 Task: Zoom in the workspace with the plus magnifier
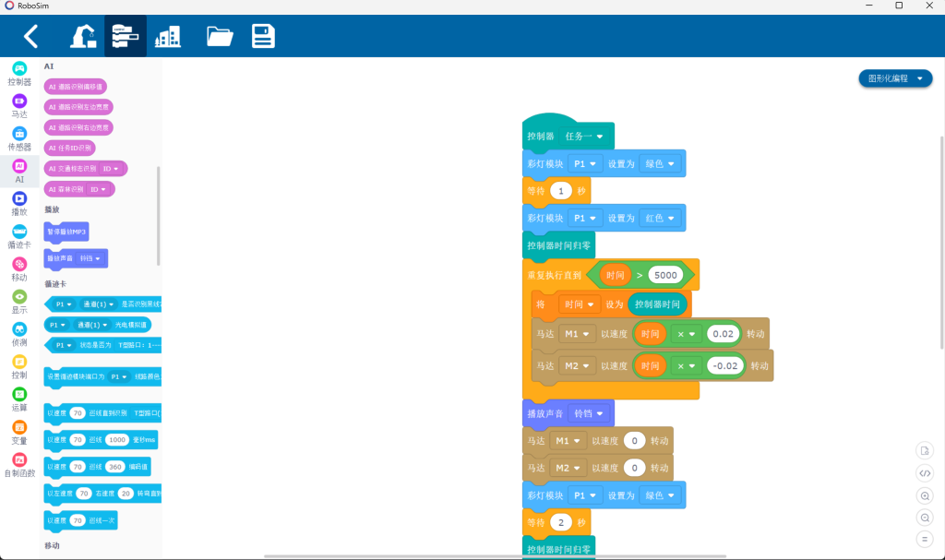tap(925, 495)
